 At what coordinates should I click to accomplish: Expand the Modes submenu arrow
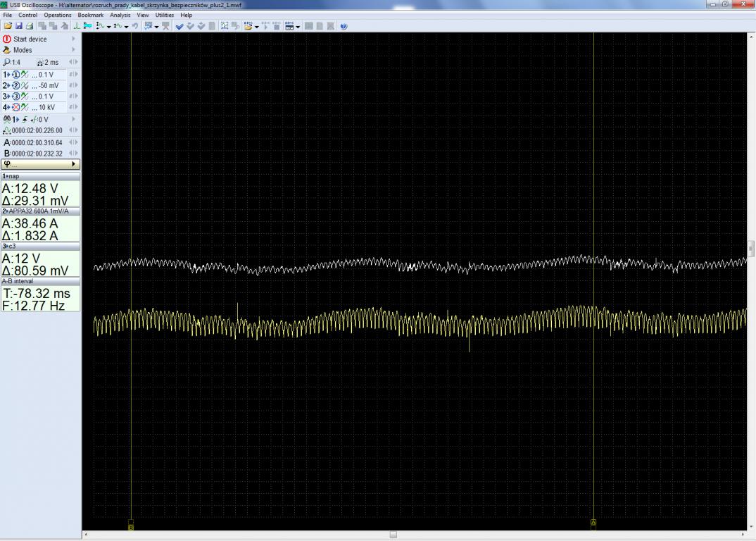73,50
